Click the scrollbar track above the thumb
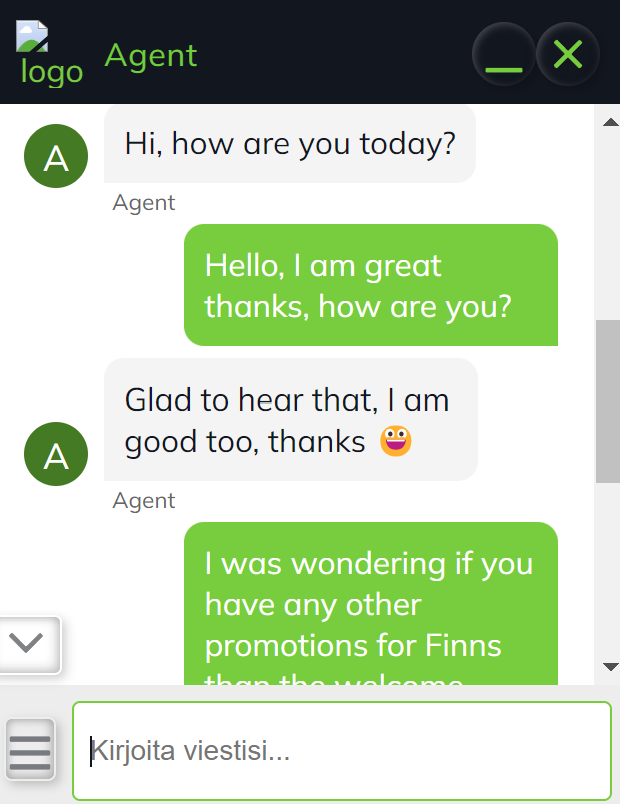Image resolution: width=620 pixels, height=804 pixels. point(607,220)
